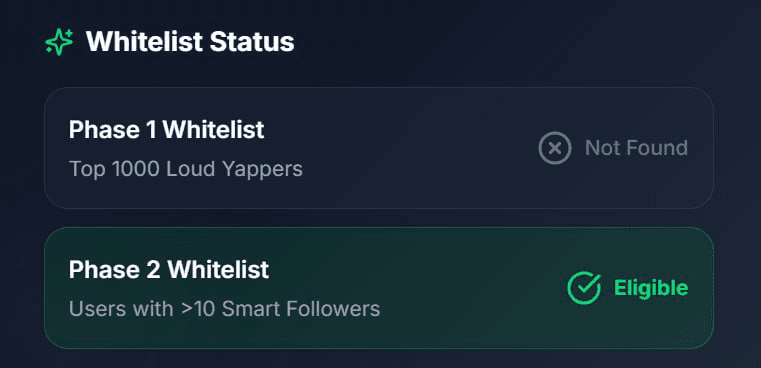The height and width of the screenshot is (368, 761).
Task: Select the Whitelist Status heading
Action: [x=190, y=42]
